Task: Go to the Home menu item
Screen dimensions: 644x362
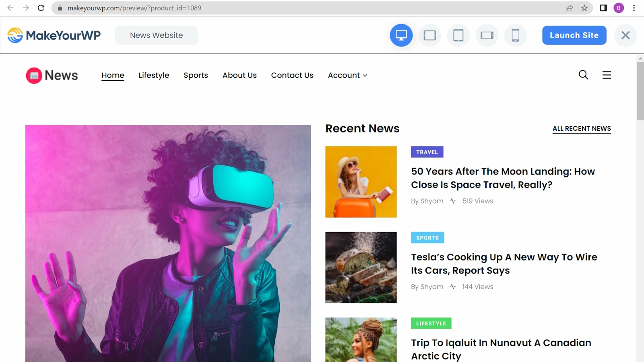Action: 113,75
